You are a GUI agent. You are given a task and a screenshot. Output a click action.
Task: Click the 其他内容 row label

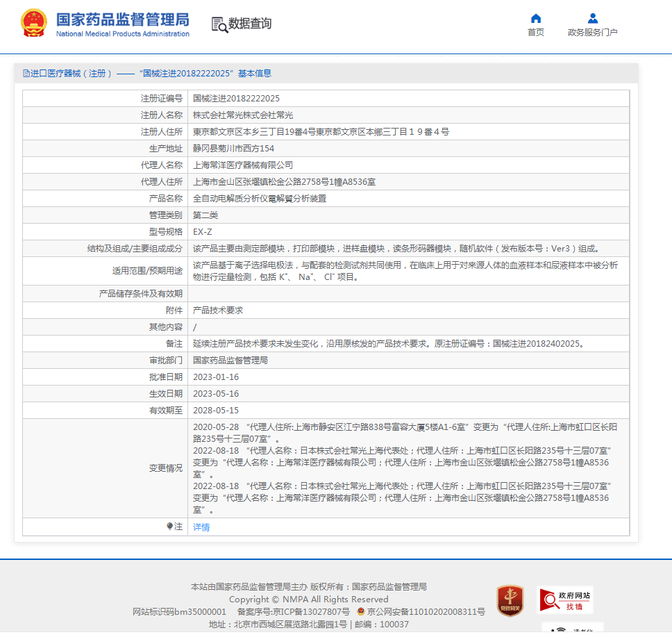[x=166, y=327]
